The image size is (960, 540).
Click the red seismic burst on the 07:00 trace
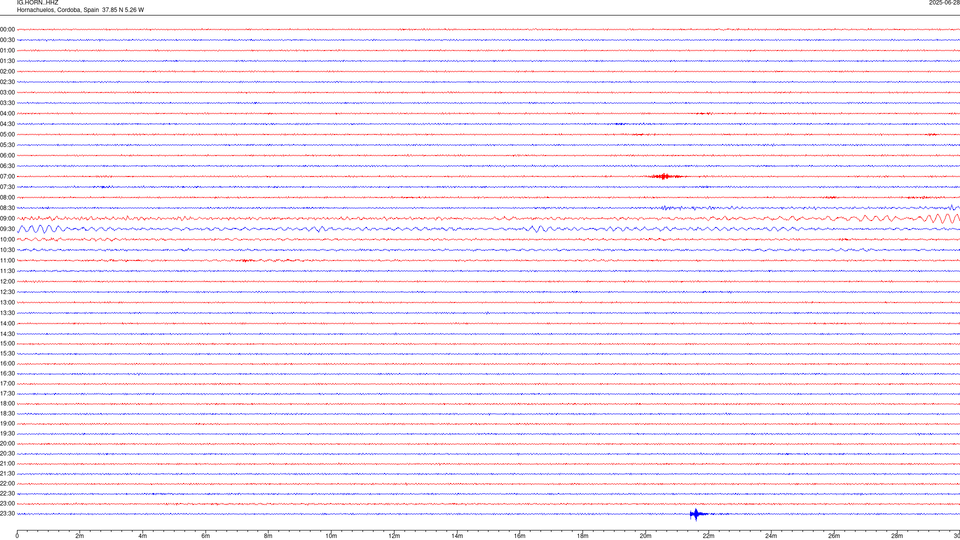(666, 176)
